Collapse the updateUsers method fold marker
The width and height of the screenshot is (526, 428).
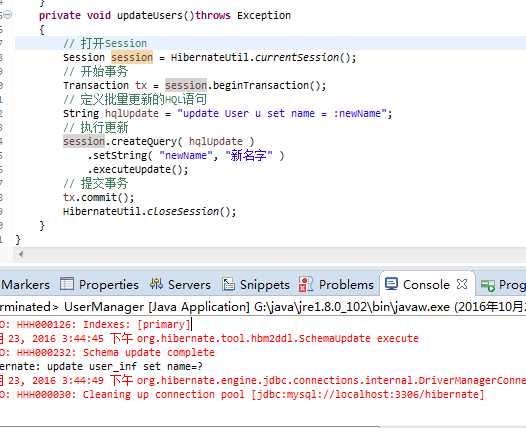click(7, 15)
